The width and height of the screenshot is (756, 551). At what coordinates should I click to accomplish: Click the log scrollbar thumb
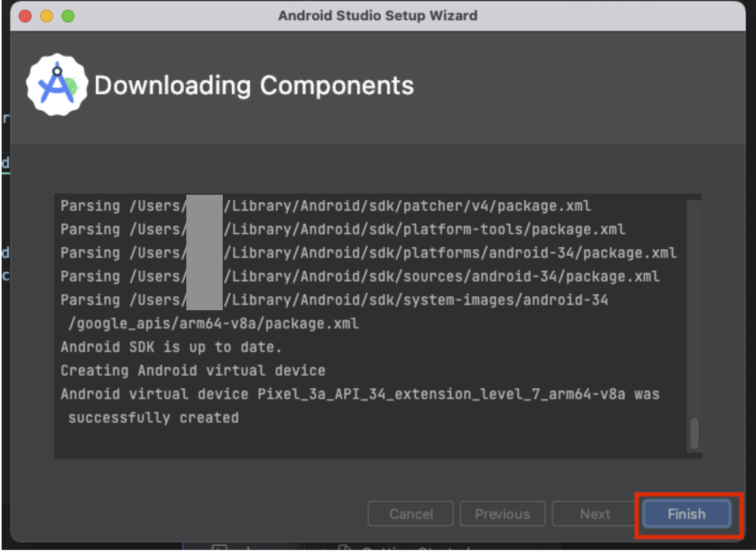pyautogui.click(x=694, y=433)
